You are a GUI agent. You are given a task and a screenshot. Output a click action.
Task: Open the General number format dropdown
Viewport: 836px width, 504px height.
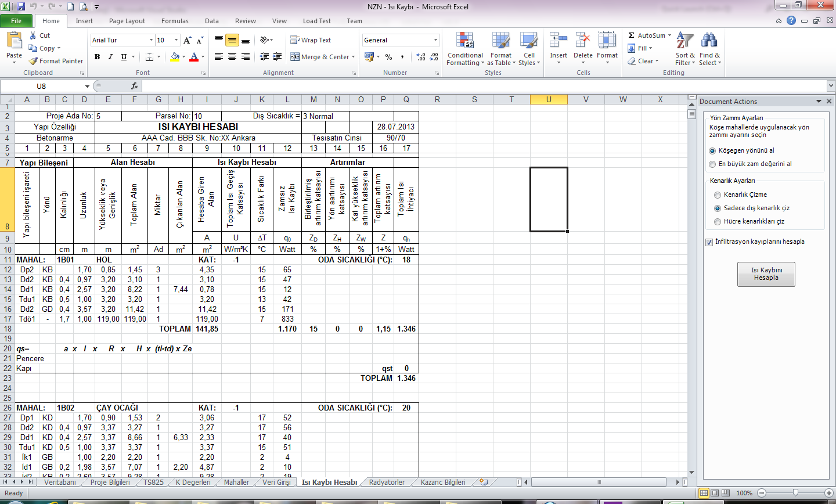tap(435, 40)
